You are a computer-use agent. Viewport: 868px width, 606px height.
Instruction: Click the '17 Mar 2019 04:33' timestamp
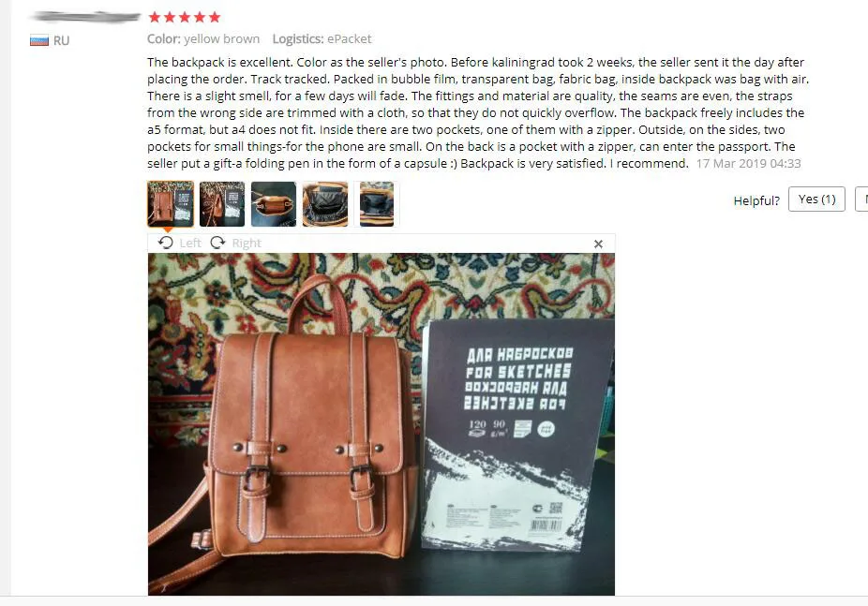[x=748, y=164]
